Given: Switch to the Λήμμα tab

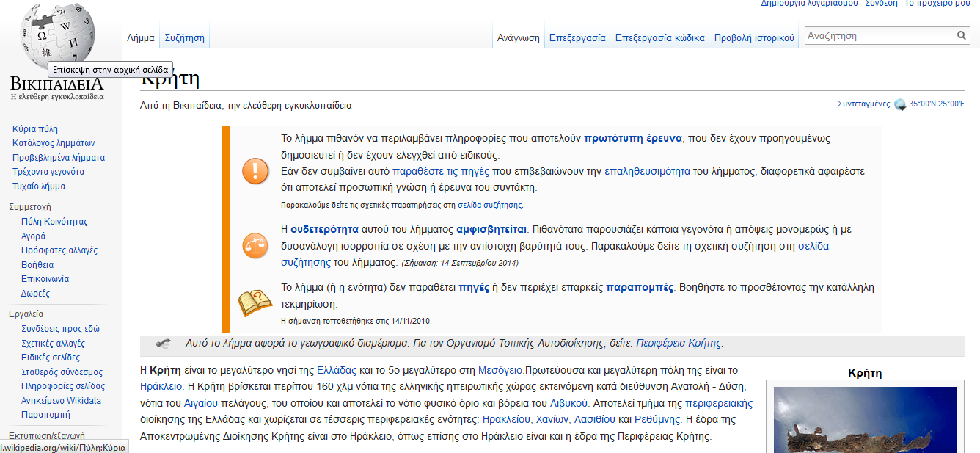Looking at the screenshot, I should (141, 37).
